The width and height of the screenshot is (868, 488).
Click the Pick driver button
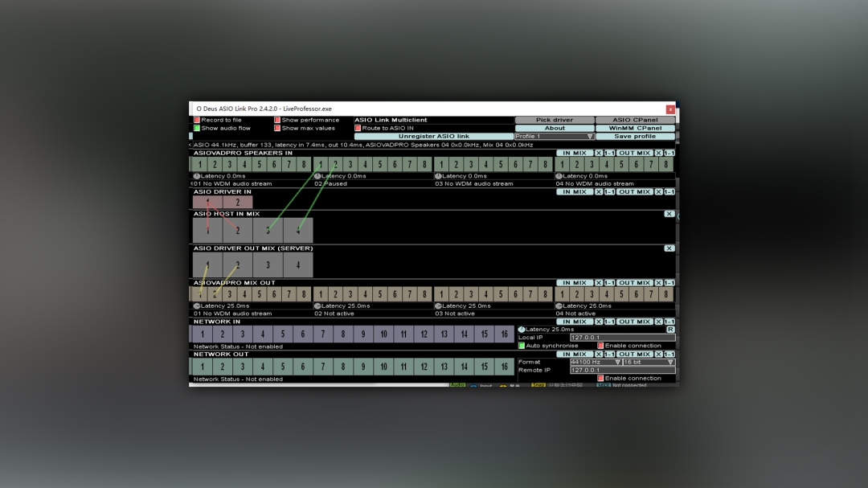pos(554,120)
